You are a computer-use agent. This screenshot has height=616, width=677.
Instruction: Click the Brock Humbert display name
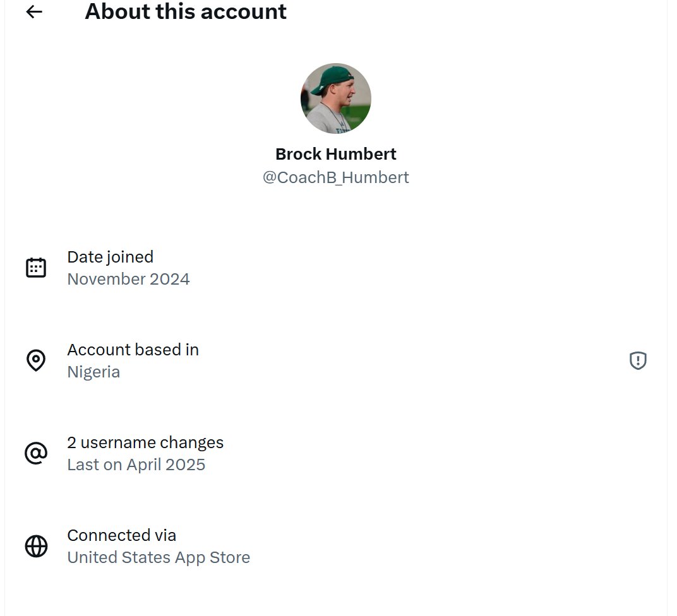335,154
